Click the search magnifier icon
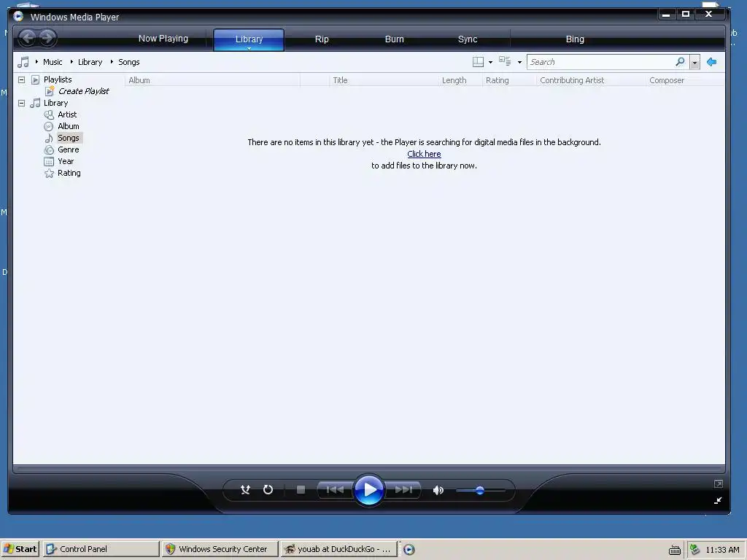Viewport: 747px width, 560px height. click(x=681, y=62)
